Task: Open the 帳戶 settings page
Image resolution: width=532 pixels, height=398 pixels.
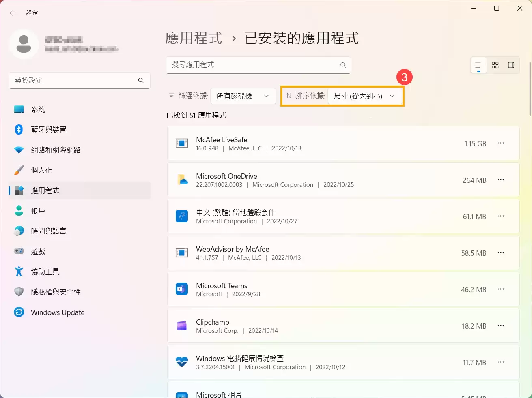Action: click(x=80, y=211)
